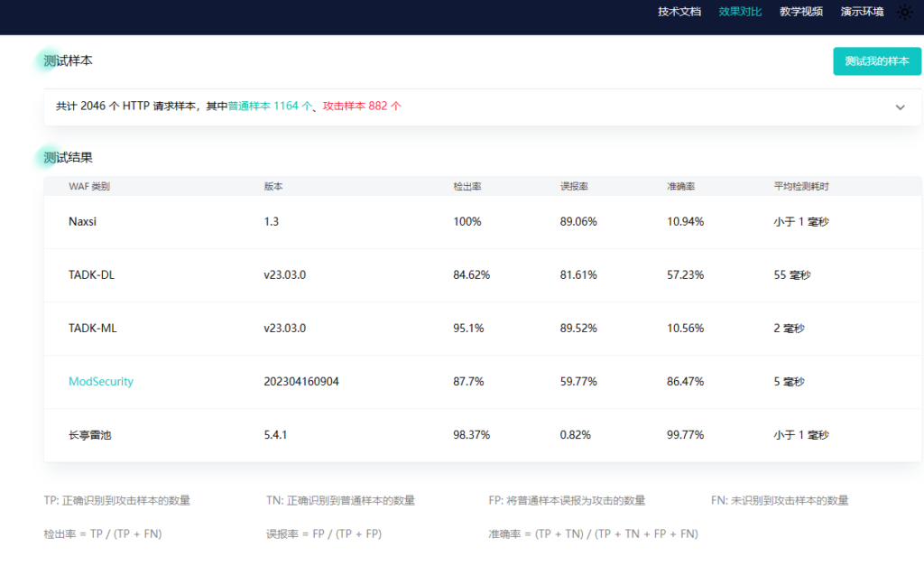Click 长亭雷池 detection rate 98.37%

[471, 435]
